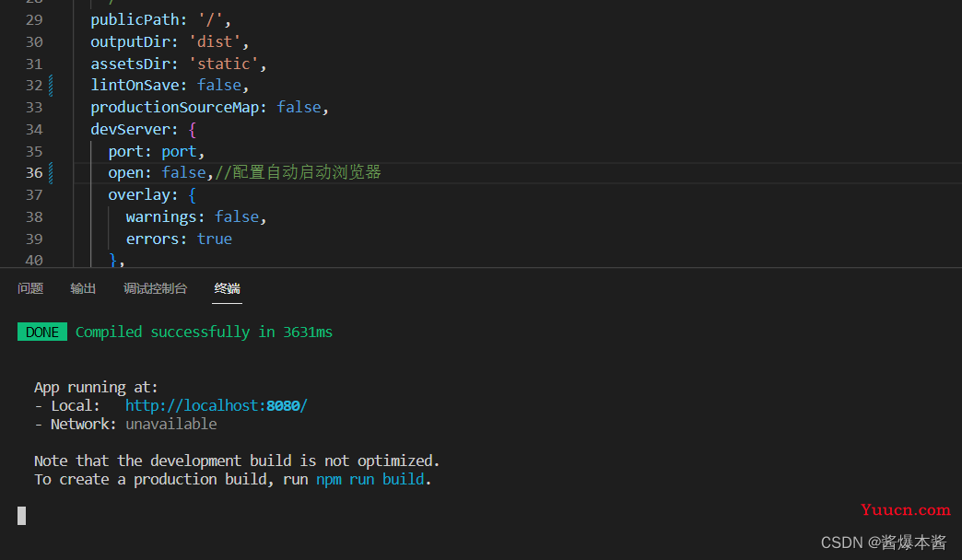Click modified-line gutter marker at line 36
The image size is (962, 560).
click(51, 173)
